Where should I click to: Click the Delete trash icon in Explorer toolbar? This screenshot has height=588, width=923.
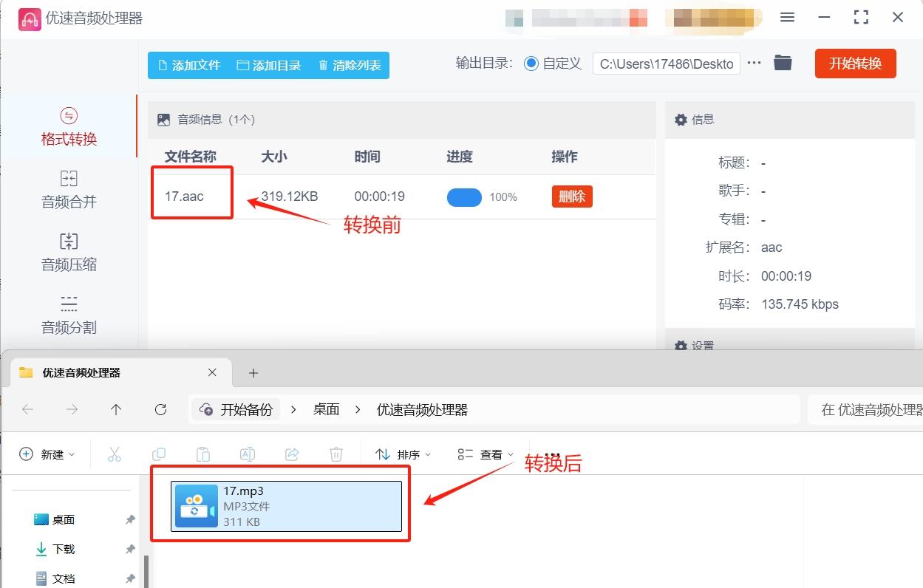tap(336, 454)
